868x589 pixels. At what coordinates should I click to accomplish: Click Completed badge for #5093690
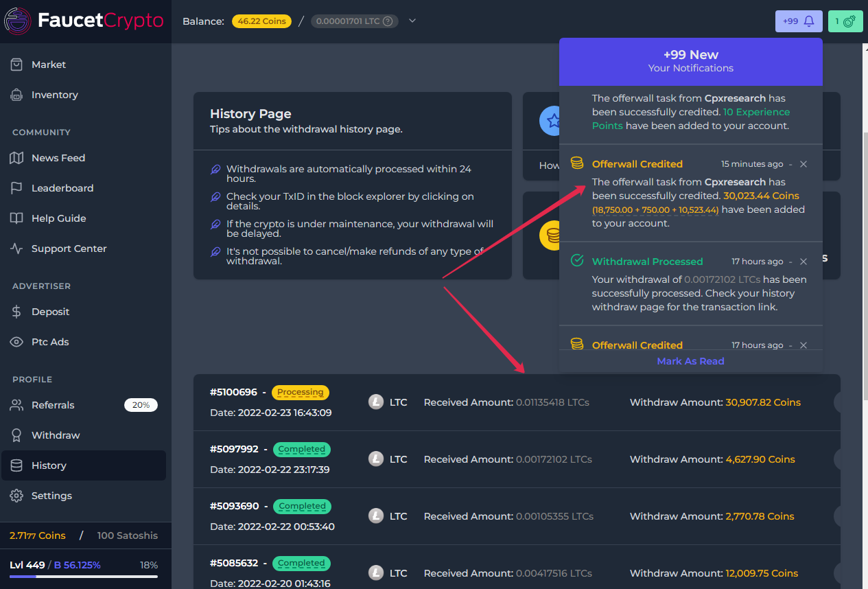pos(302,507)
